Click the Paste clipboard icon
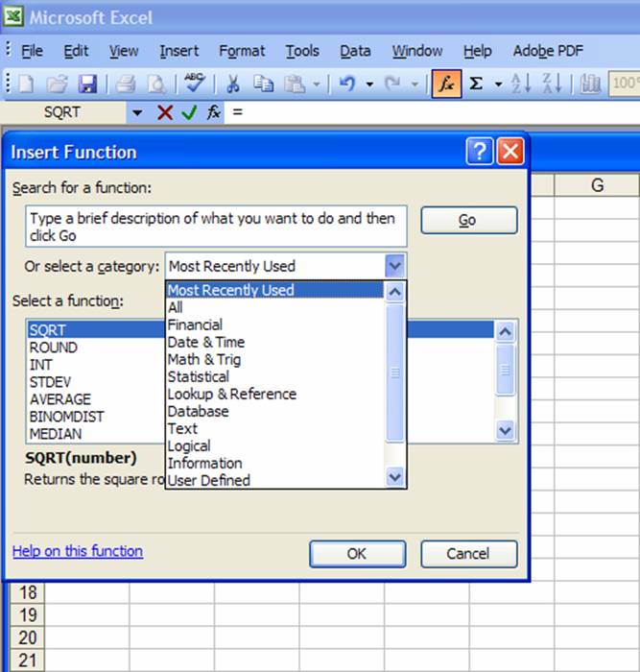The image size is (640, 672). click(x=295, y=84)
